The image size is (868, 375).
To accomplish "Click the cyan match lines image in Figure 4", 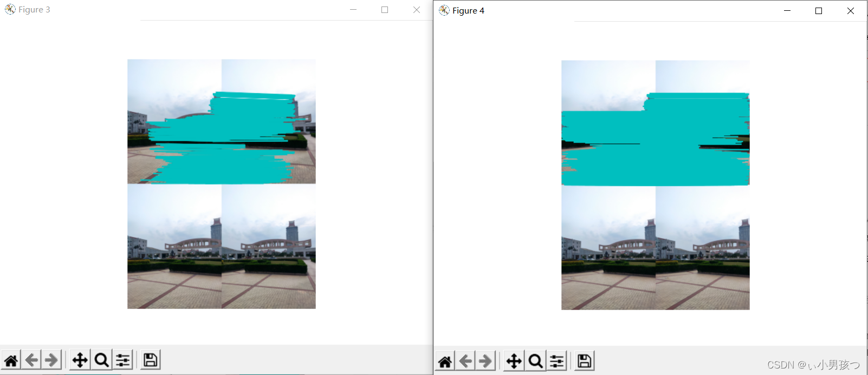I will pyautogui.click(x=656, y=123).
